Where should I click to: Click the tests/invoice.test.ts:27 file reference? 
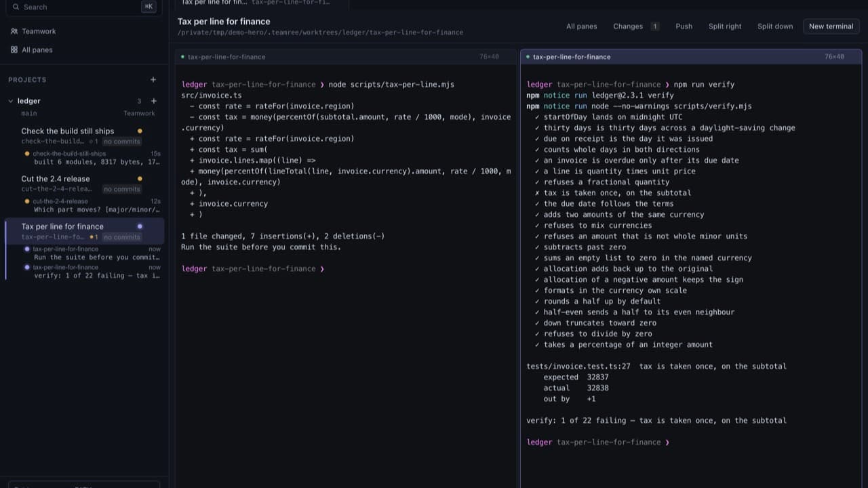coord(578,367)
